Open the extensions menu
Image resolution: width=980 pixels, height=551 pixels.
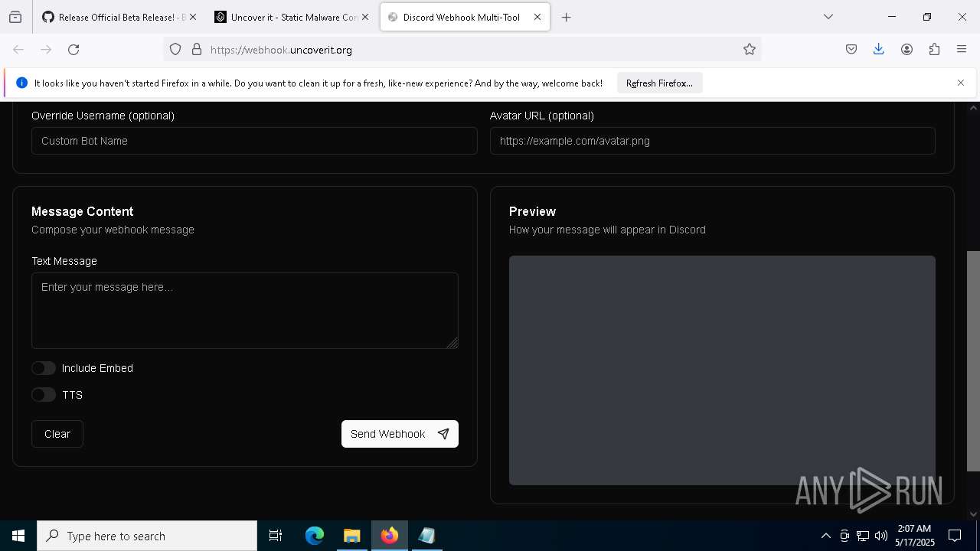click(934, 50)
